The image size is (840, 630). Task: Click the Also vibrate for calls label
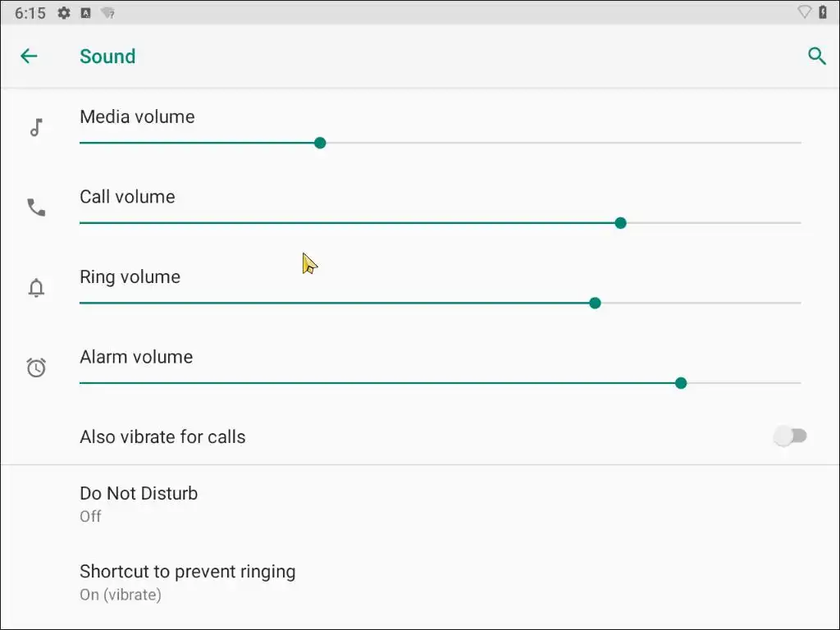(x=162, y=437)
